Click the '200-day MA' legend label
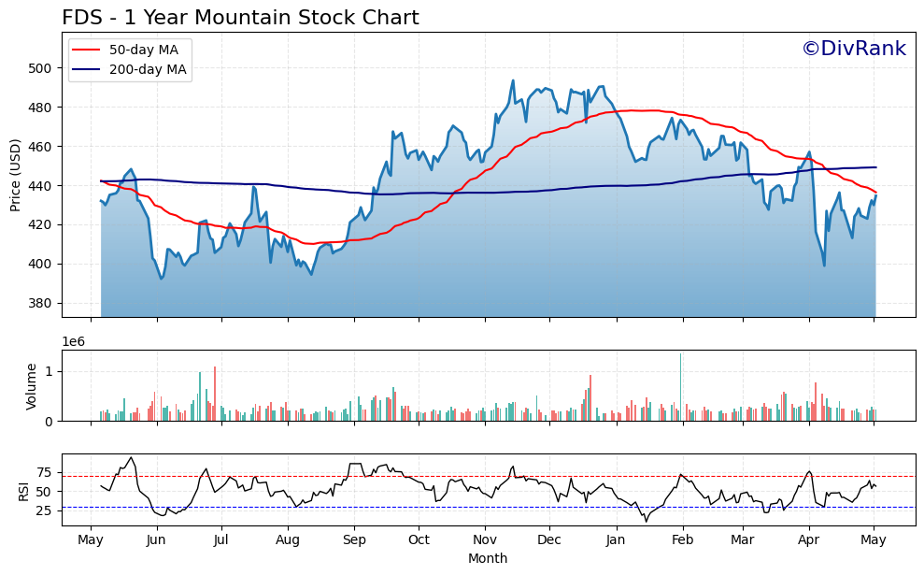The width and height of the screenshot is (924, 575). [x=148, y=69]
